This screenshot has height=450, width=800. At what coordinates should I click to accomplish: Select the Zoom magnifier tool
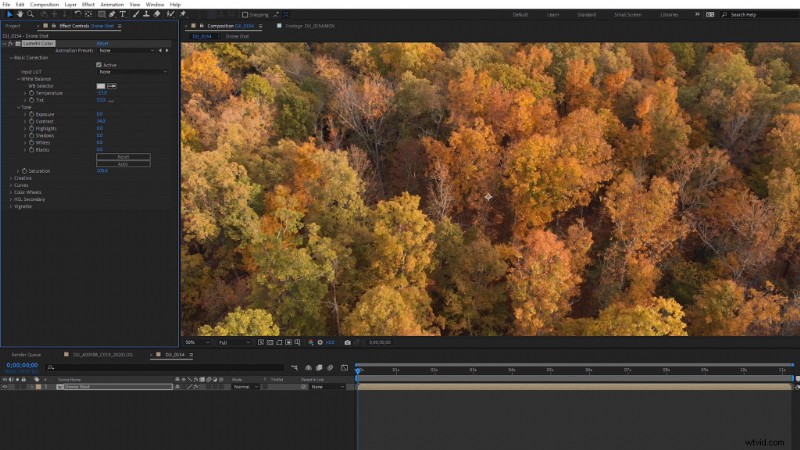31,14
